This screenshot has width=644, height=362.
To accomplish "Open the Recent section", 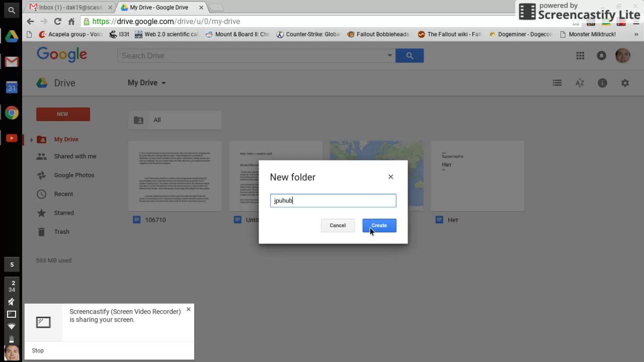I will pos(63,194).
